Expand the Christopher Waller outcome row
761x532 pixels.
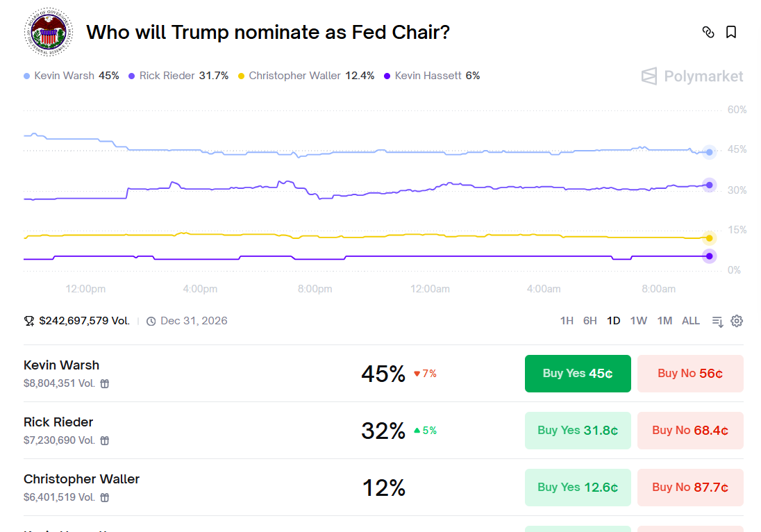tap(81, 479)
